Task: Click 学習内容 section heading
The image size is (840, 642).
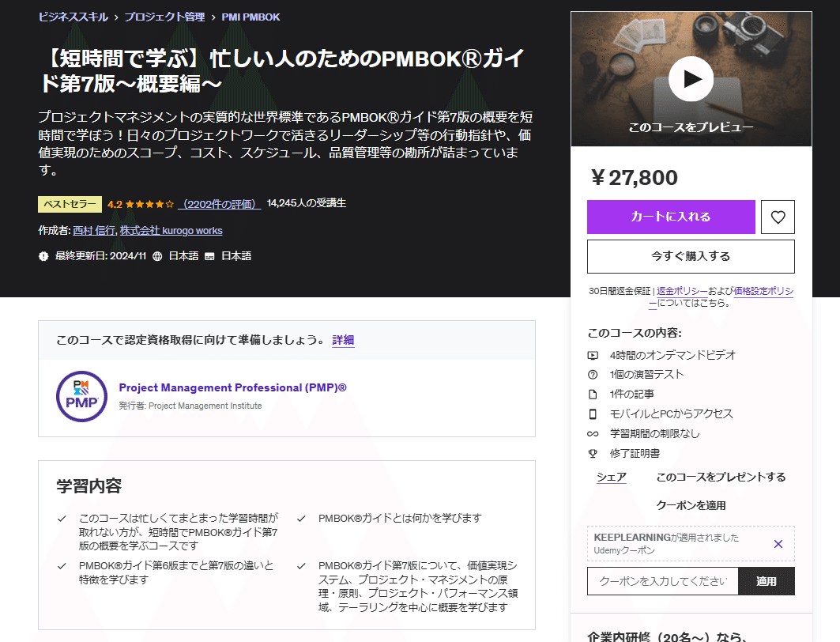Action: tap(89, 486)
